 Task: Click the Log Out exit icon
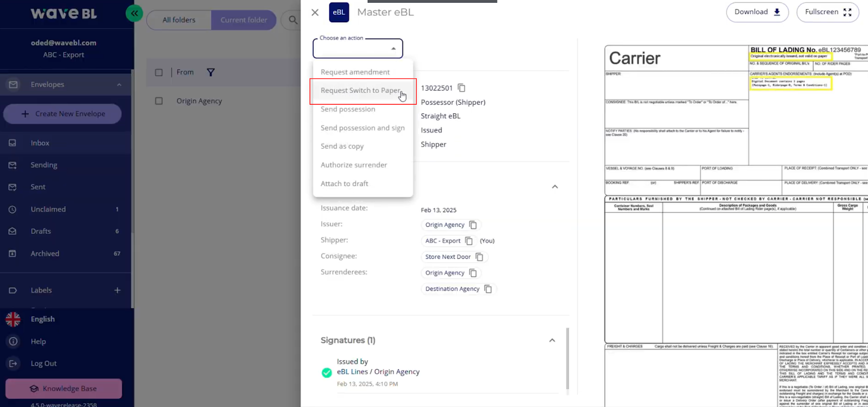tap(13, 364)
